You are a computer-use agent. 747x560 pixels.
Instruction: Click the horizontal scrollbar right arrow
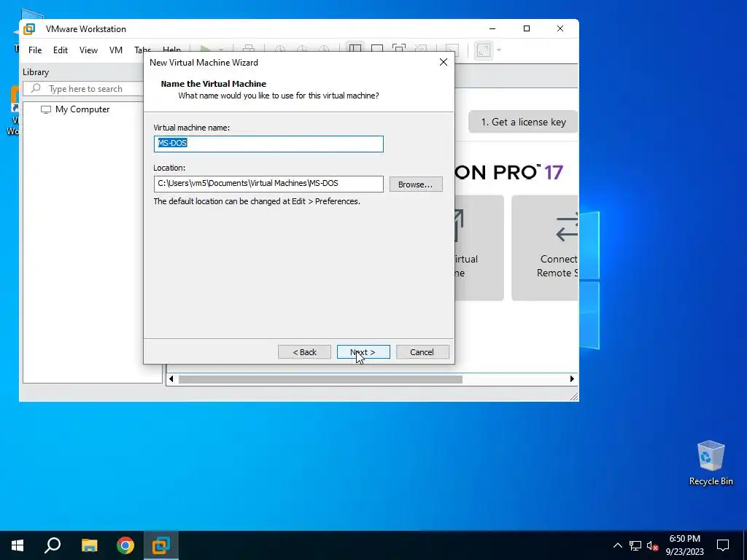pos(572,379)
